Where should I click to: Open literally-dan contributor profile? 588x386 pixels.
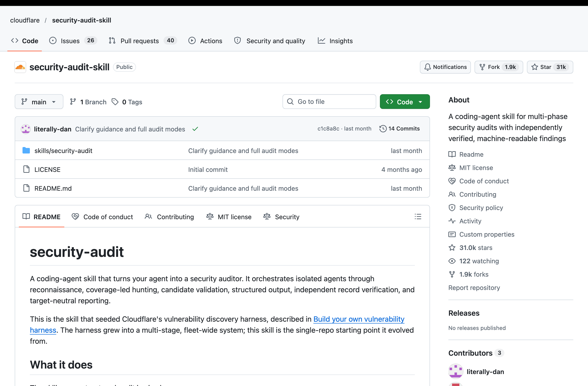pos(485,372)
